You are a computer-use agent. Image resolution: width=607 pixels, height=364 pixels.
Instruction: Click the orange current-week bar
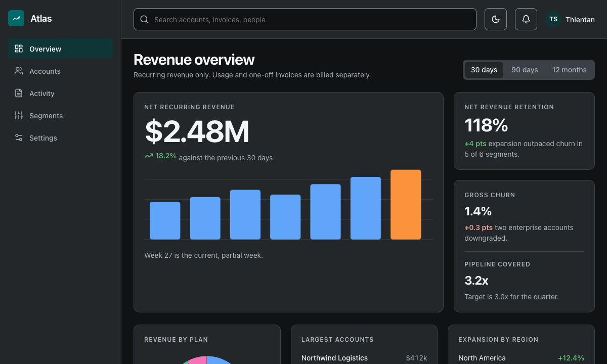[x=406, y=205]
